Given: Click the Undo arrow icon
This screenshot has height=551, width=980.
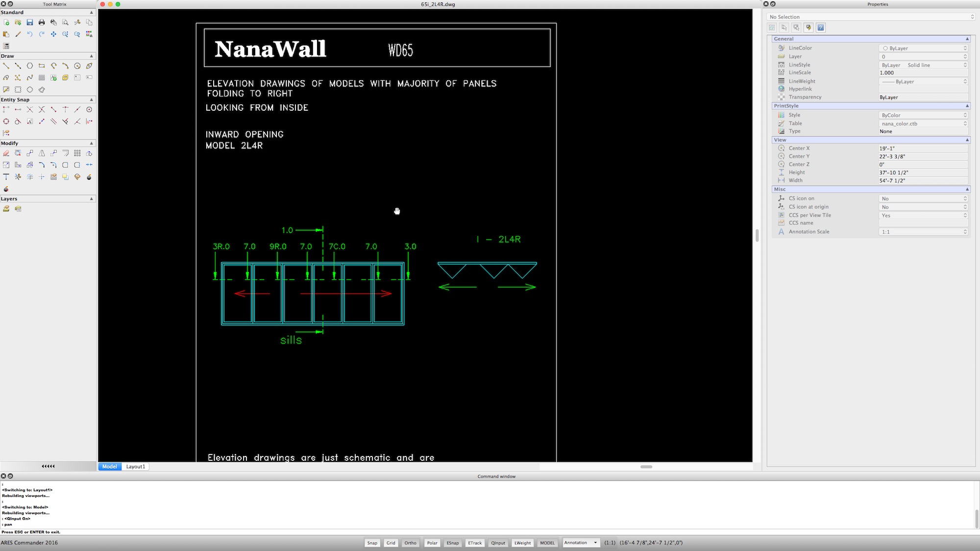Looking at the screenshot, I should (x=30, y=34).
